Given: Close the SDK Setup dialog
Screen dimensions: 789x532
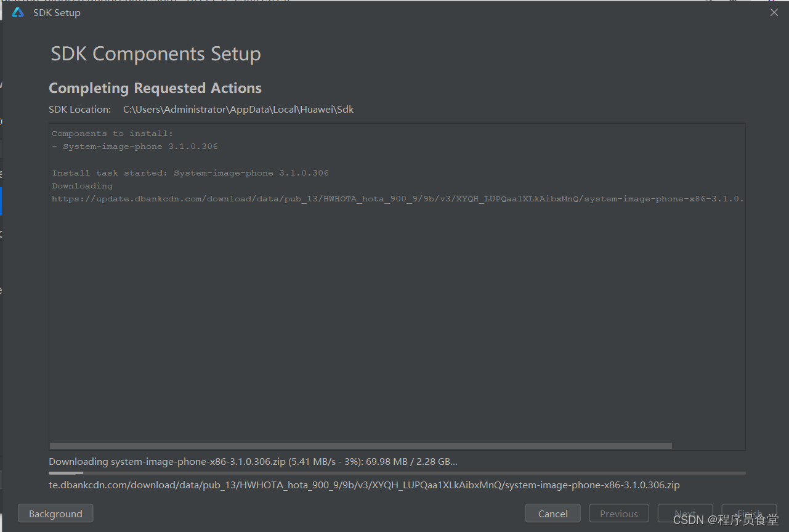Looking at the screenshot, I should coord(774,12).
